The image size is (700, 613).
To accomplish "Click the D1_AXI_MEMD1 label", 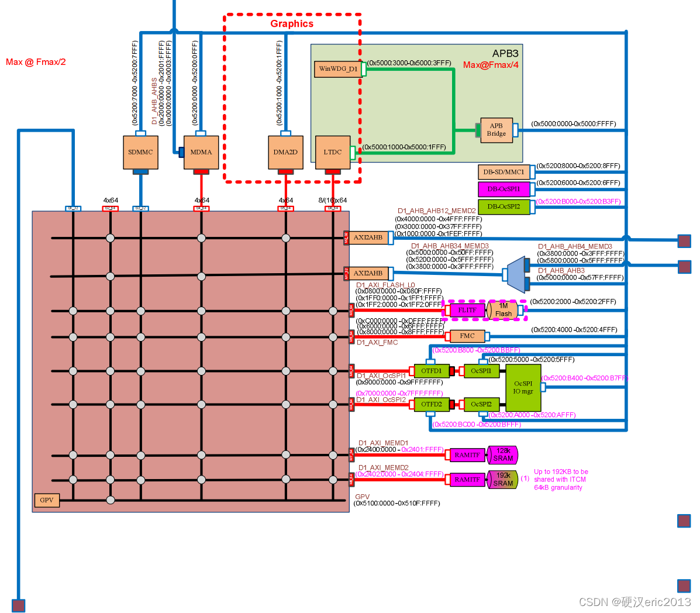I will (x=384, y=443).
